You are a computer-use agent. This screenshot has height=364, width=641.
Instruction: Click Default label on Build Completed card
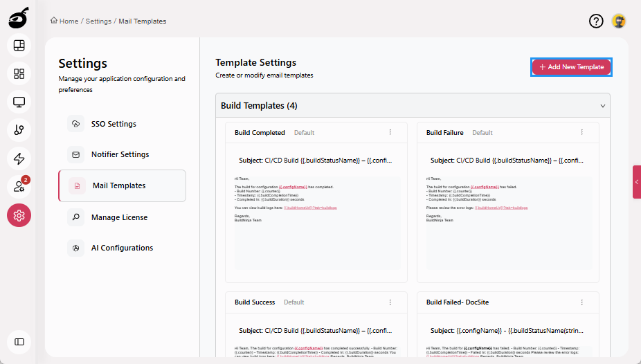(x=304, y=133)
